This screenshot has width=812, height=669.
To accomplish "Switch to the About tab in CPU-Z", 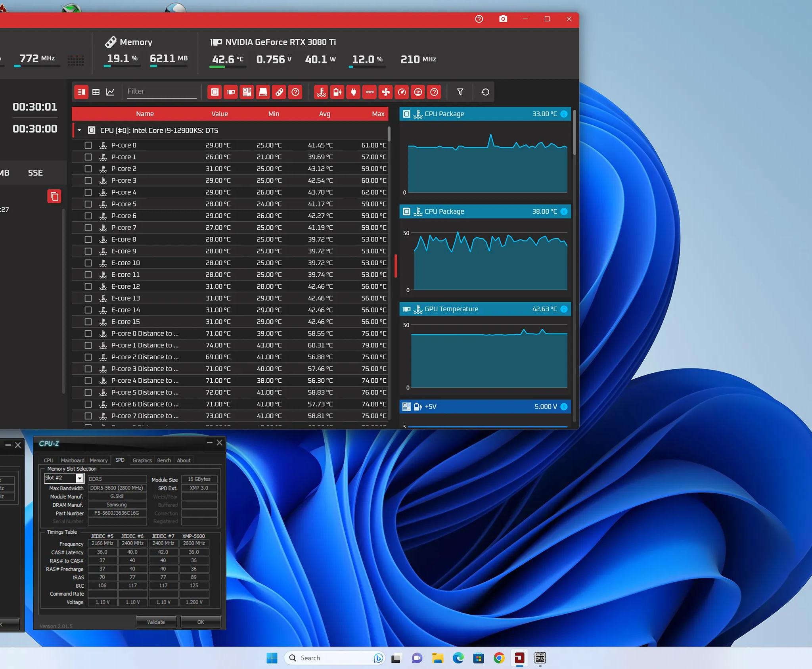I will (184, 460).
